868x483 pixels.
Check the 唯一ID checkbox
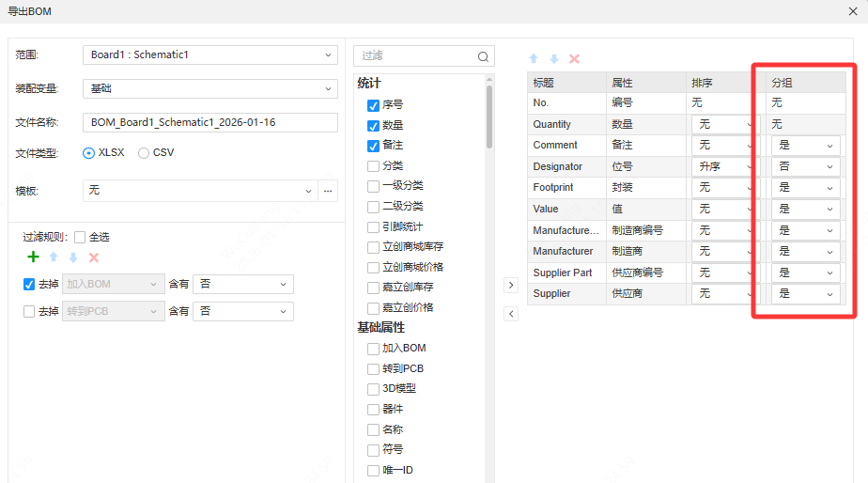pyautogui.click(x=373, y=470)
